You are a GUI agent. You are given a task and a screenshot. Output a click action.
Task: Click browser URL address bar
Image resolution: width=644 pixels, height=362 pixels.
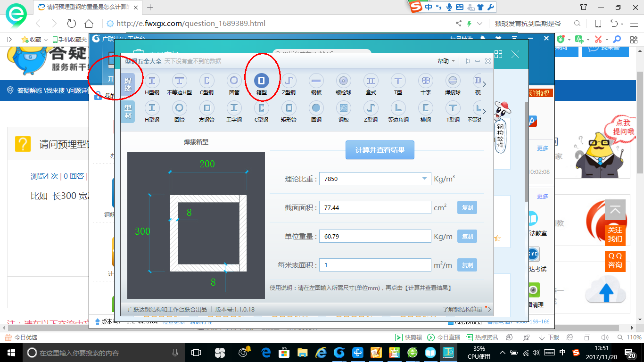pos(278,24)
